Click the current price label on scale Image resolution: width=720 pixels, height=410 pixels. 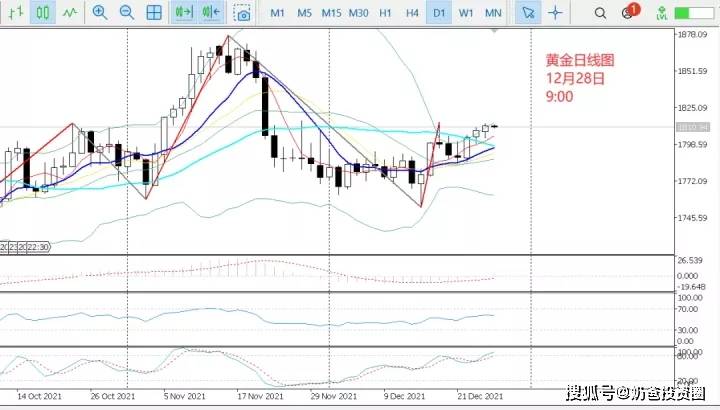[693, 127]
